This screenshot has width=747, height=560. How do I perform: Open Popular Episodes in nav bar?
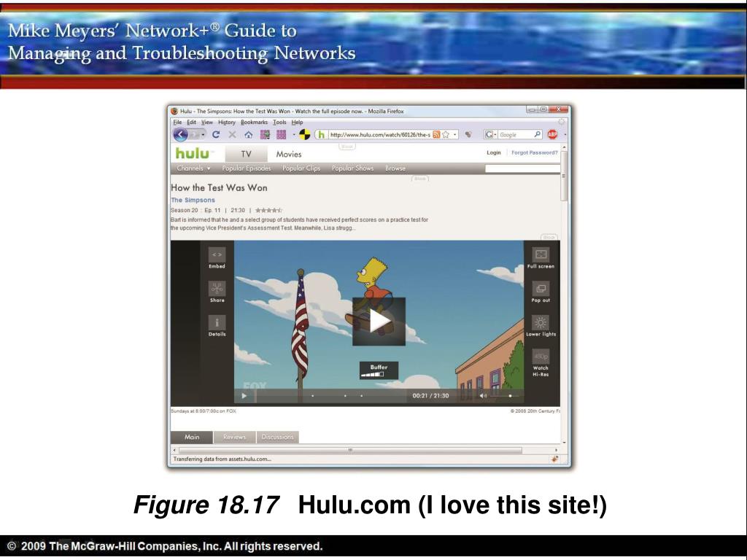[247, 168]
